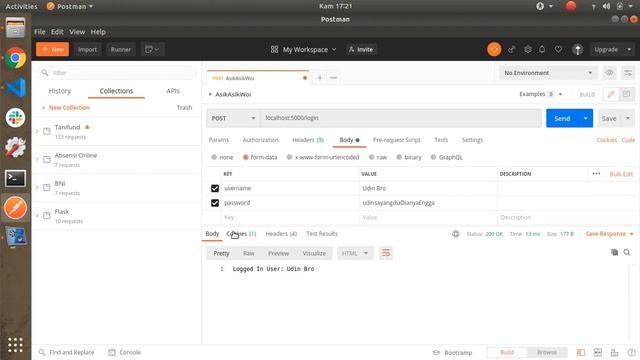Screen dimensions: 640x360
Task: Open the POST method dropdown
Action: click(233, 118)
